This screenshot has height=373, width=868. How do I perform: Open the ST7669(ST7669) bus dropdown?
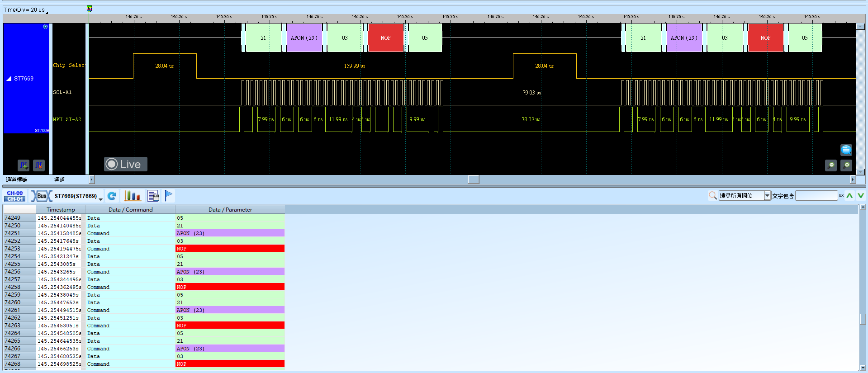(x=100, y=199)
